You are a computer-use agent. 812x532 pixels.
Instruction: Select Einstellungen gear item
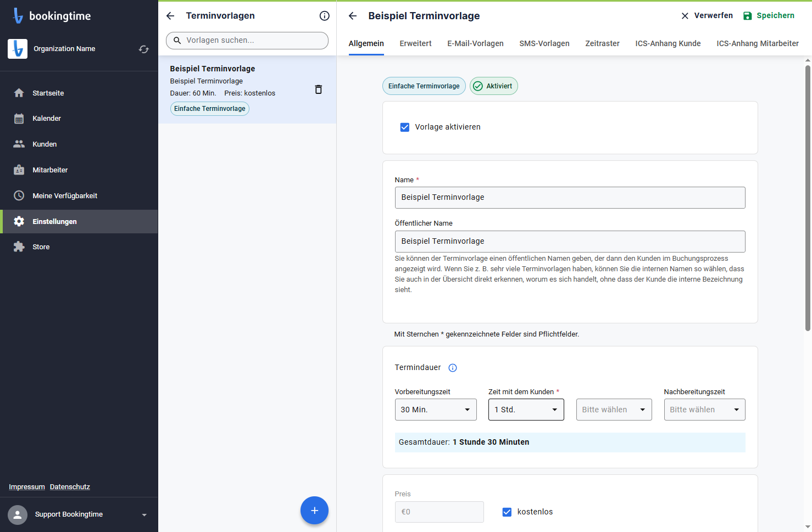point(79,221)
